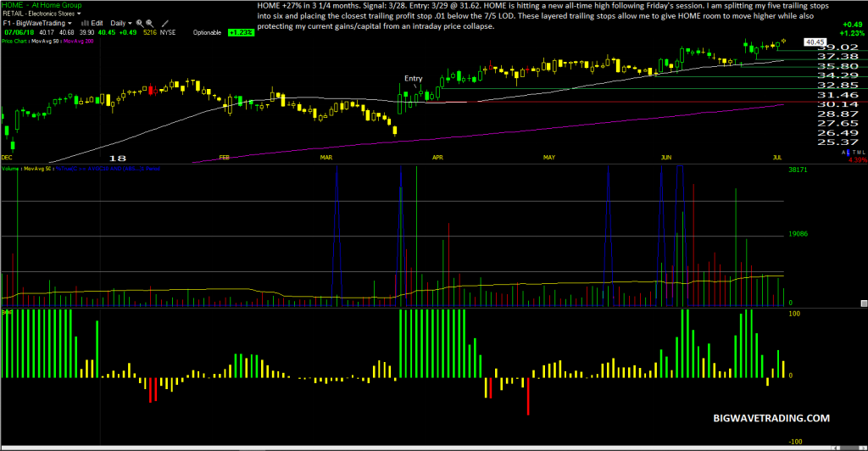
Task: Click the zoom out magnifier icon
Action: coord(150,24)
